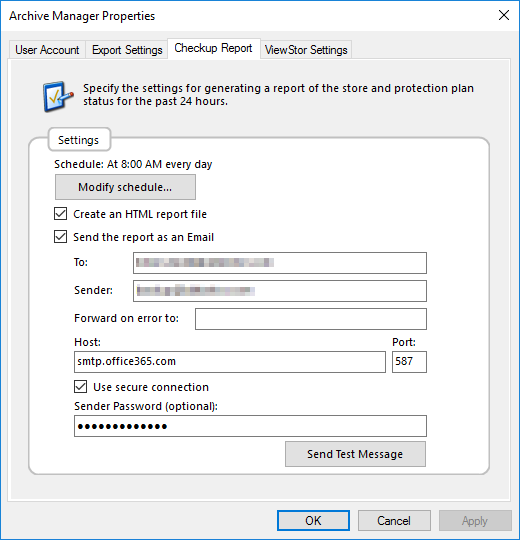
Task: Focus the Sender email field
Action: point(280,291)
